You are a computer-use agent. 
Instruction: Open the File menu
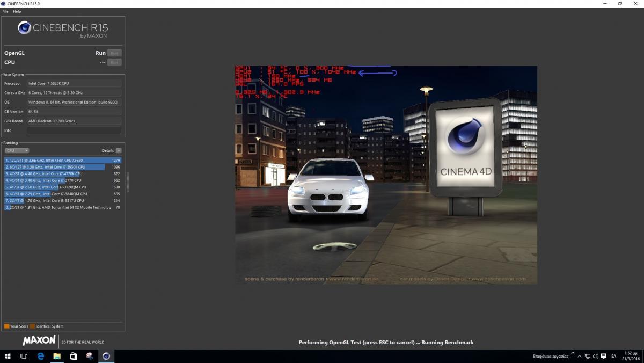5,11
